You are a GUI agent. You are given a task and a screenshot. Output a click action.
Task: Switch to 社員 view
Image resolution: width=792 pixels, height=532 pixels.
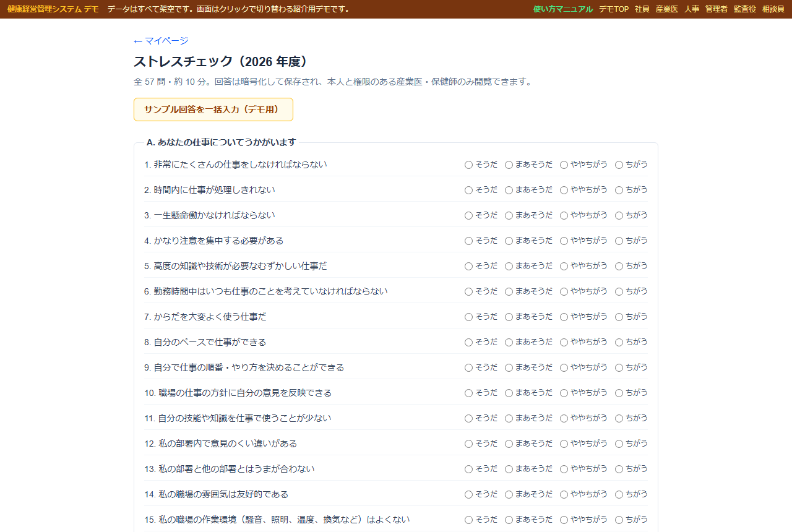642,9
